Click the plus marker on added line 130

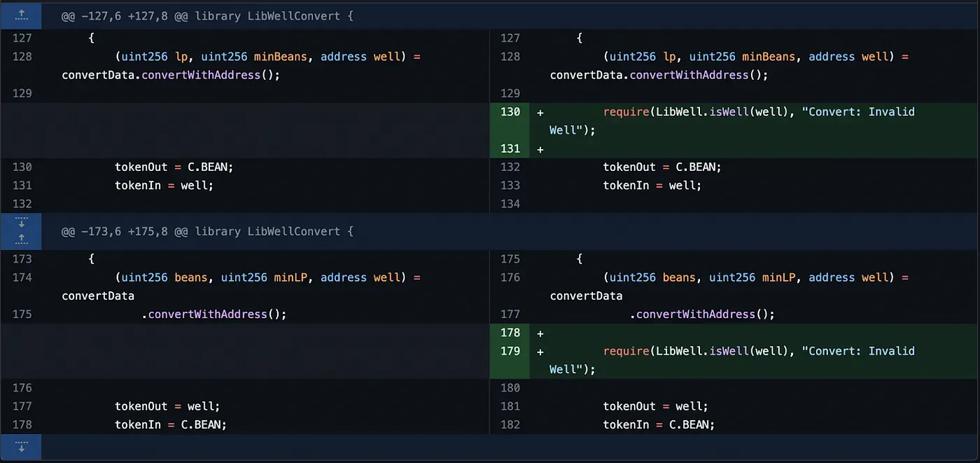[540, 112]
